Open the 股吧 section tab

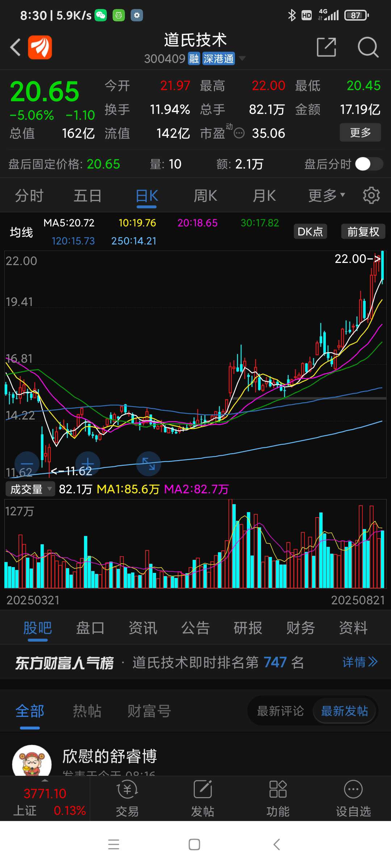(x=38, y=628)
